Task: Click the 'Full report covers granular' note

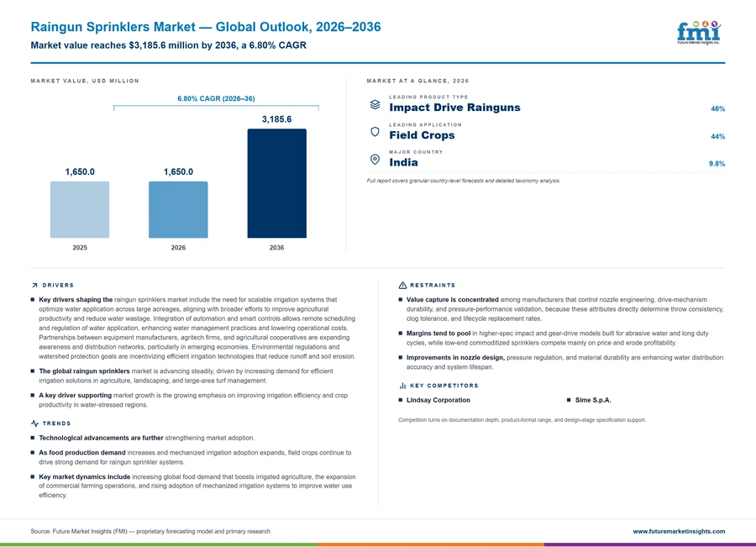Action: pos(464,181)
